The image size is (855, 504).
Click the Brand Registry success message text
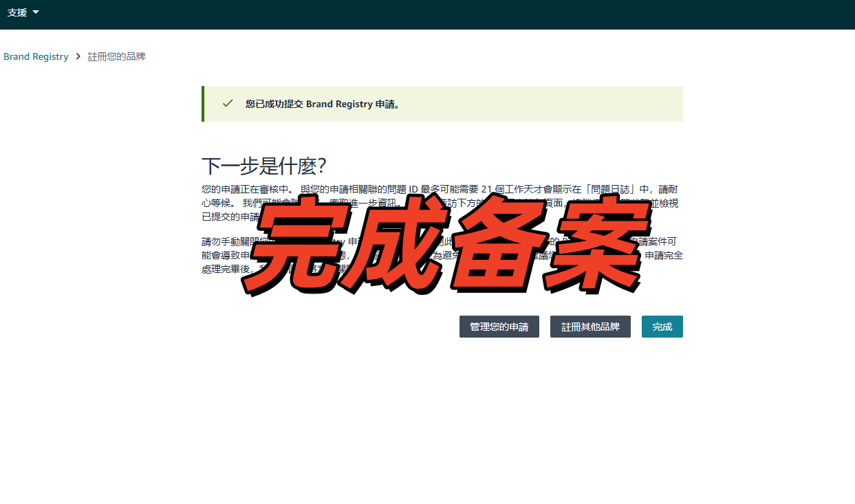click(x=322, y=105)
